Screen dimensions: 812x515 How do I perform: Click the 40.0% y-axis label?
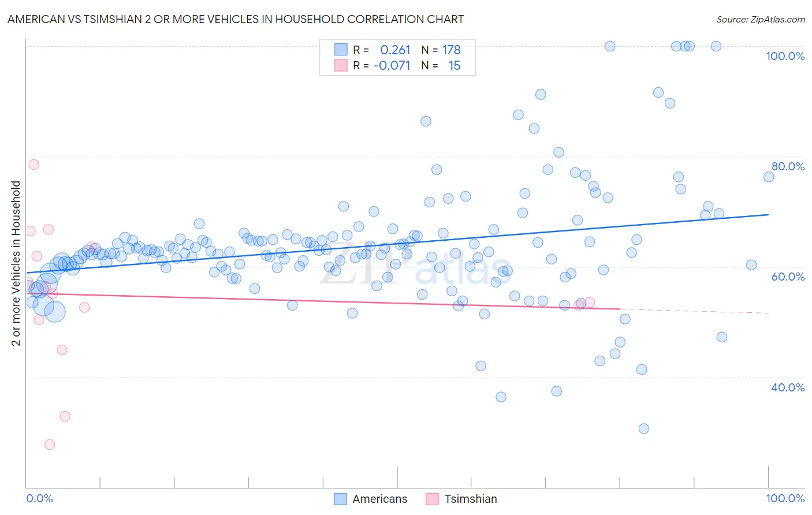point(788,387)
